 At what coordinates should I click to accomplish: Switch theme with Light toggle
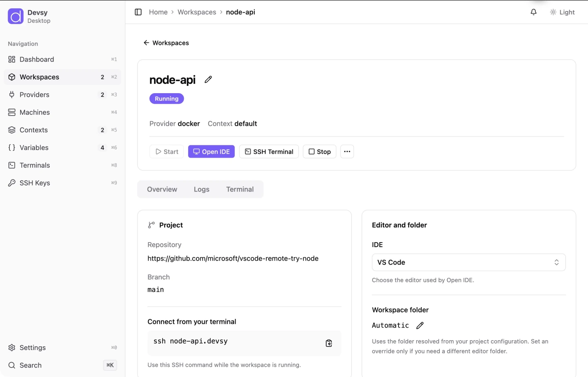pyautogui.click(x=562, y=12)
